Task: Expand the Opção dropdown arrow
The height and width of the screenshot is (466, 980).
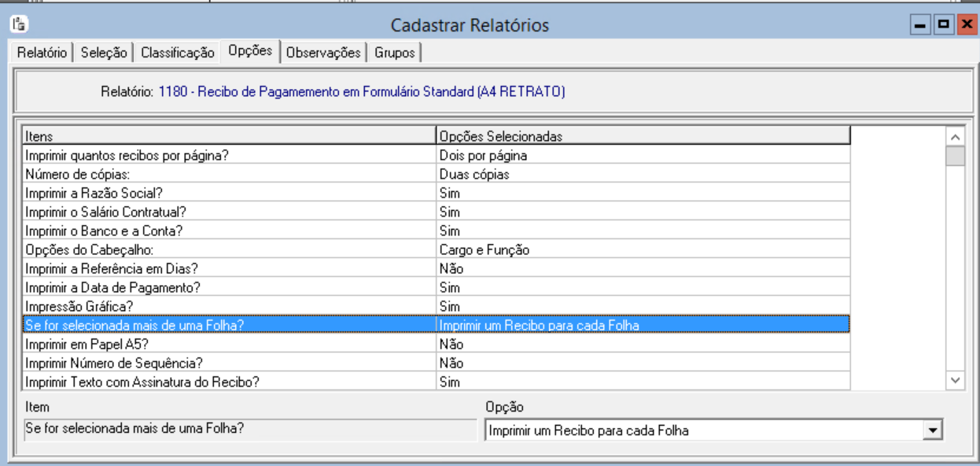Action: tap(933, 431)
